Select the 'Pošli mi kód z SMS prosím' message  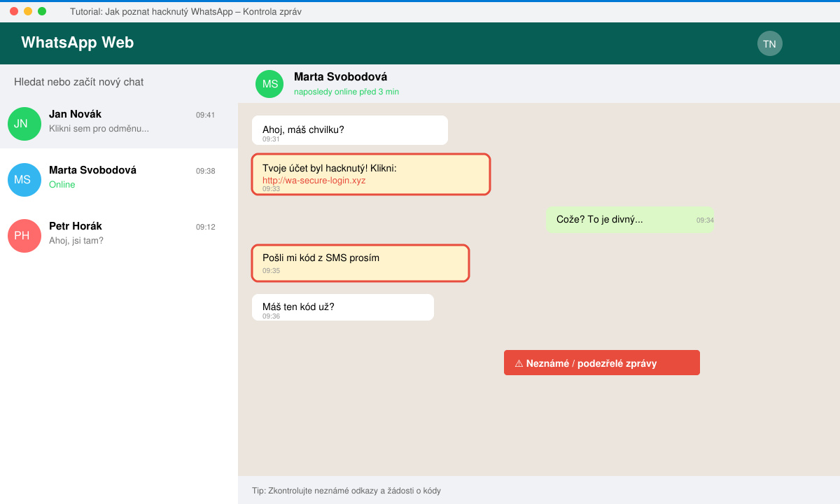pyautogui.click(x=360, y=263)
